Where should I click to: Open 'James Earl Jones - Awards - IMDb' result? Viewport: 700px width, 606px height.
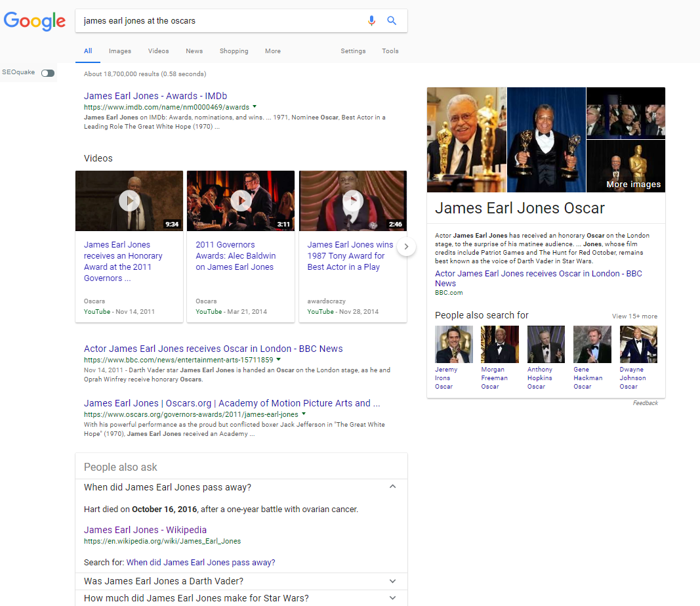pyautogui.click(x=155, y=96)
